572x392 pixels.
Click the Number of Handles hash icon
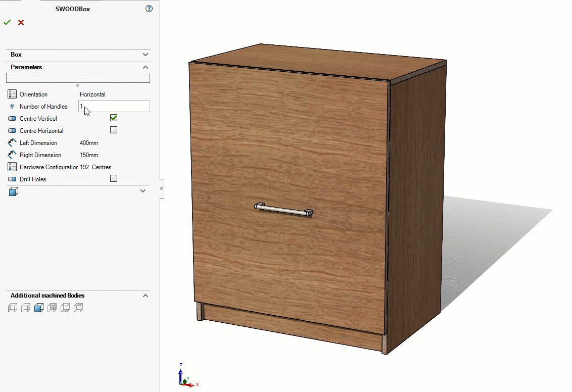[12, 106]
